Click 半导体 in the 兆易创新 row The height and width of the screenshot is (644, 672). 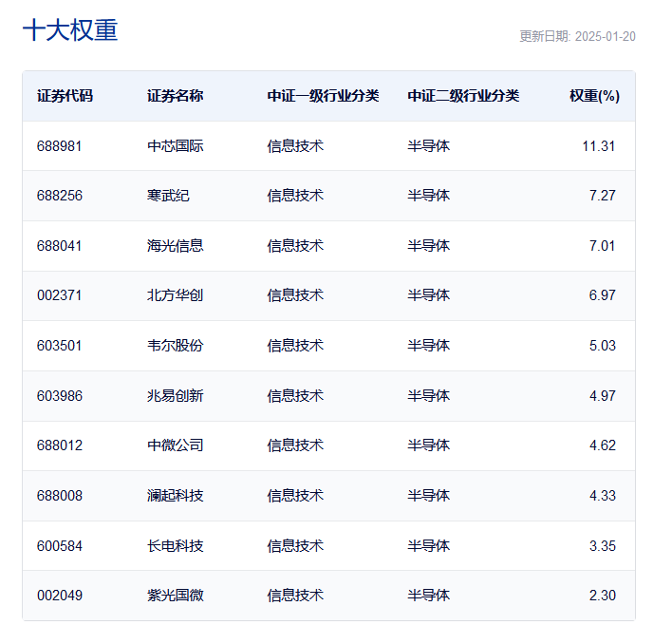click(429, 396)
